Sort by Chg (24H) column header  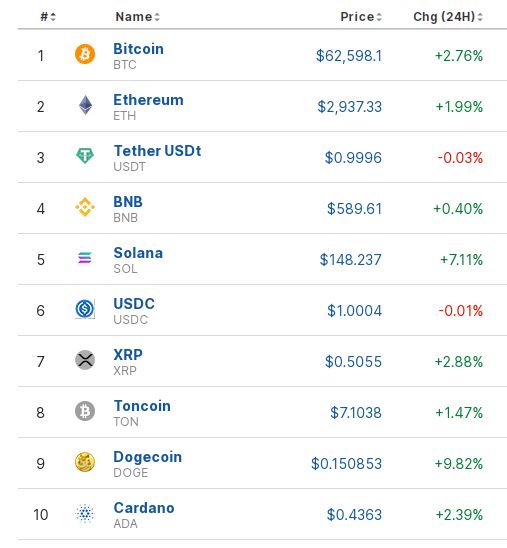coord(448,16)
